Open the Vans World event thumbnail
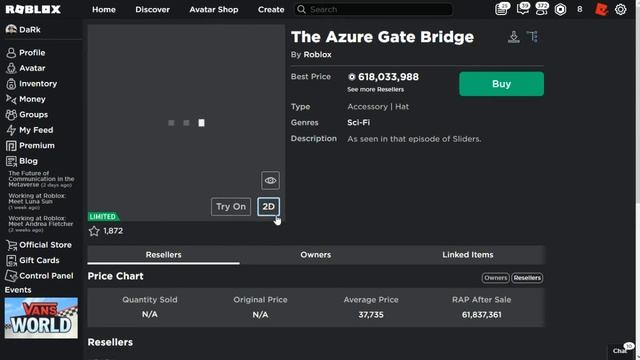The height and width of the screenshot is (360, 640). [x=41, y=318]
